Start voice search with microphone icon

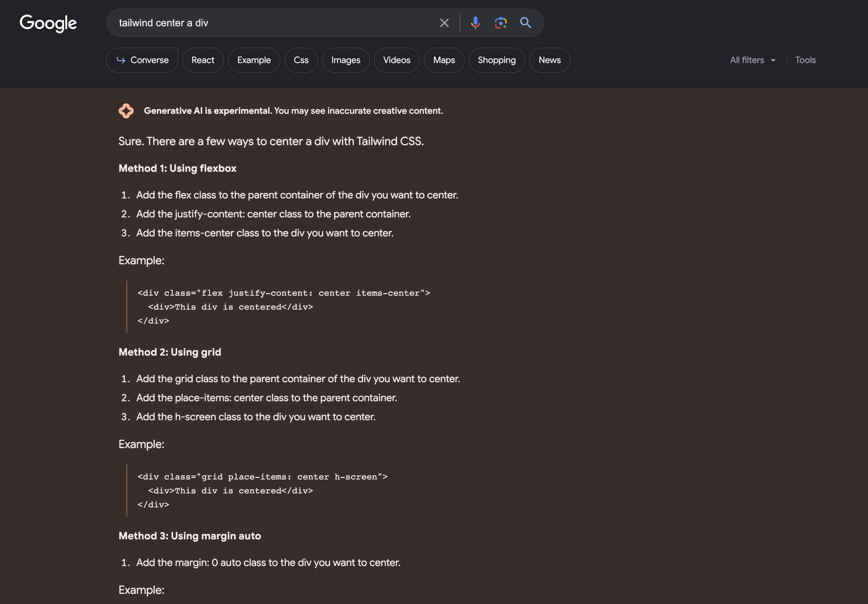(x=475, y=23)
